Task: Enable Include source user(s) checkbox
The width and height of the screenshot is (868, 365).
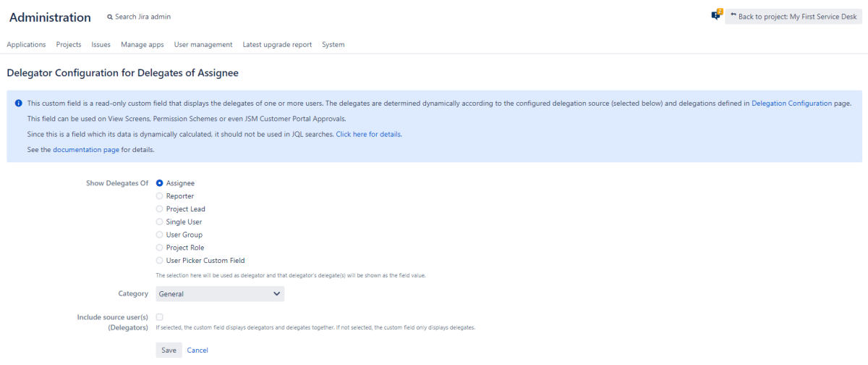Action: (159, 317)
